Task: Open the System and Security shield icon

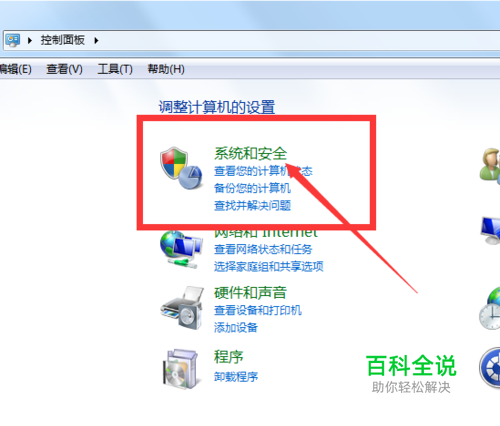Action: click(x=181, y=168)
